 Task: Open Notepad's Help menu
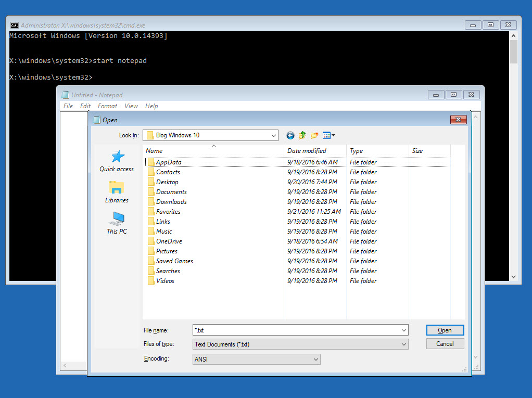click(x=151, y=106)
